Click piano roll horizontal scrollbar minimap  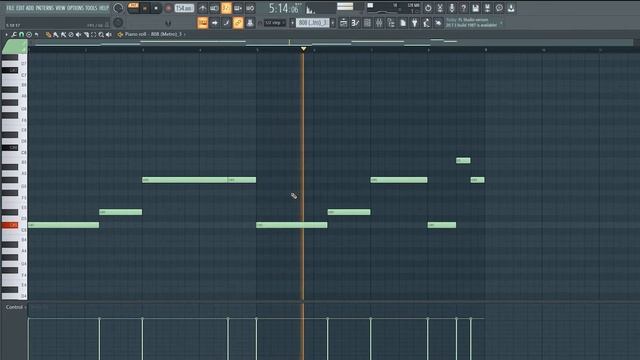[x=331, y=42]
